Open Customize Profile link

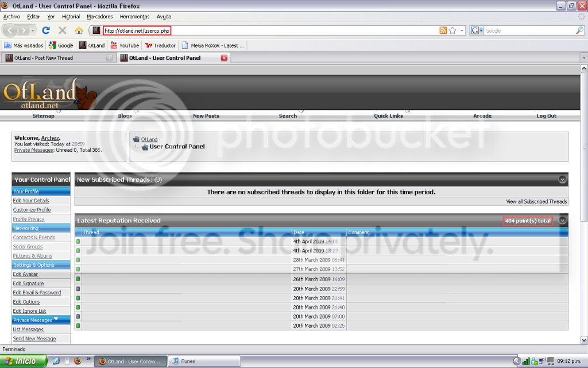32,210
